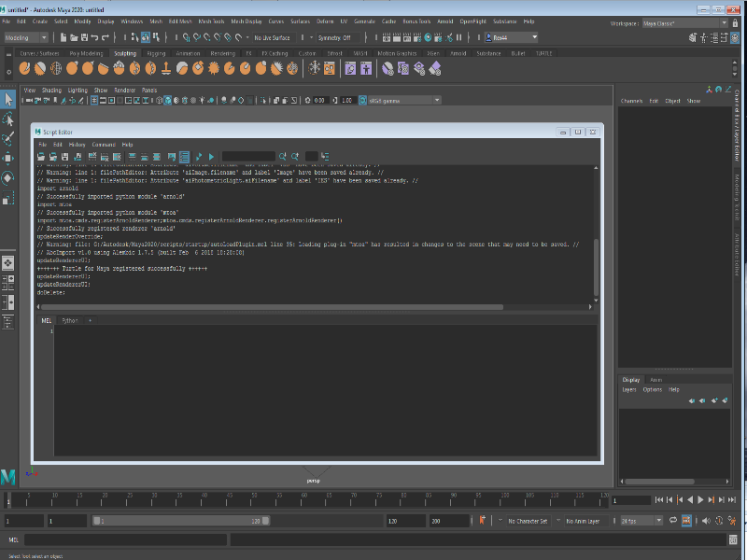Open the user account dropdown in status line
747x560 pixels.
click(x=512, y=37)
